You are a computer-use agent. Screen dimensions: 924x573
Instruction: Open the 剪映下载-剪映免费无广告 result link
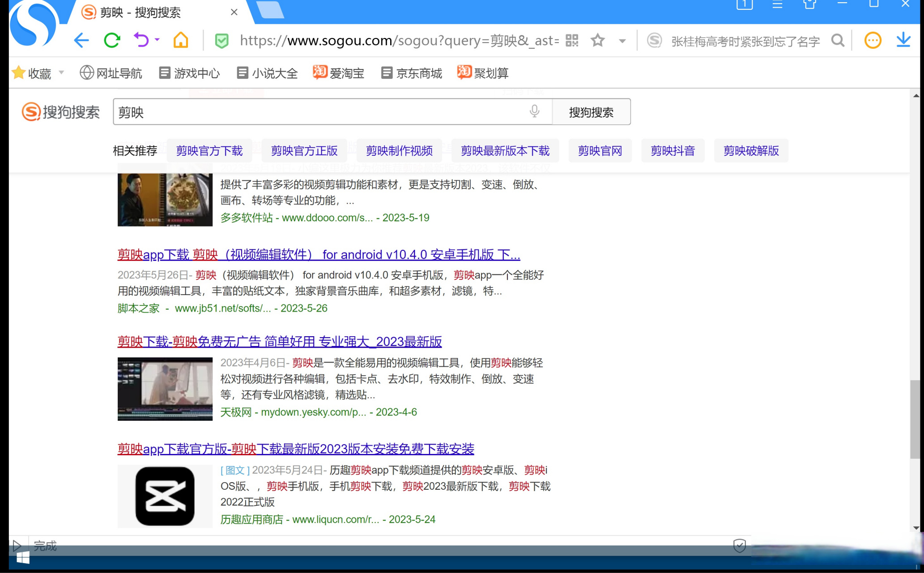280,342
